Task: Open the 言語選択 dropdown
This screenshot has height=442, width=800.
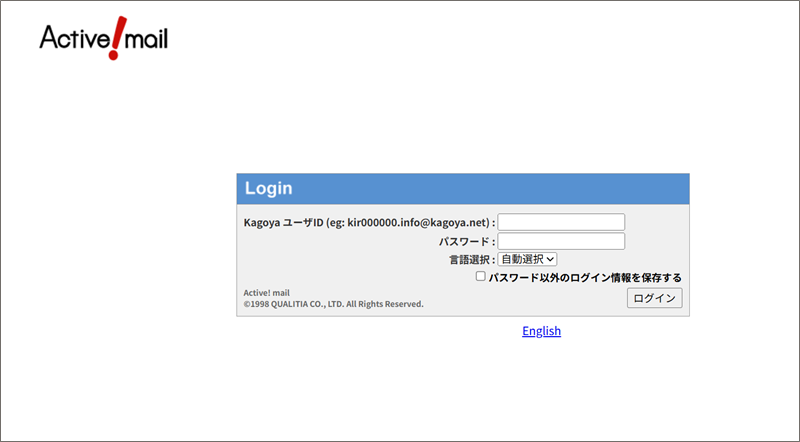Action: tap(527, 259)
